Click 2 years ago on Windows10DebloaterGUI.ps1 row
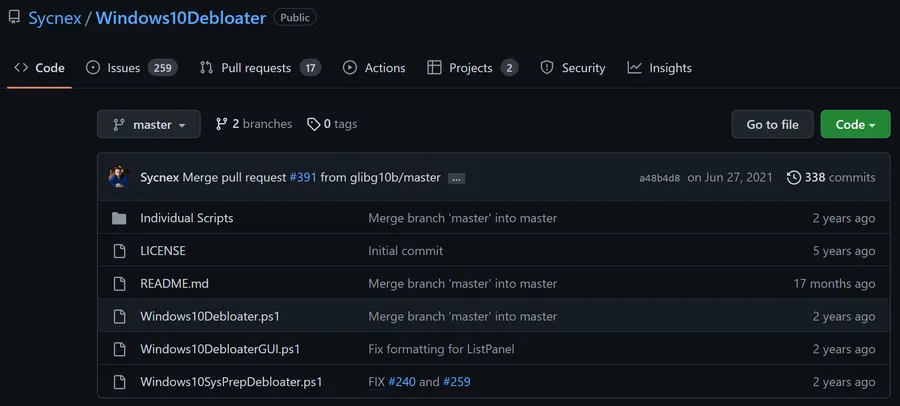The height and width of the screenshot is (406, 900). pos(844,349)
